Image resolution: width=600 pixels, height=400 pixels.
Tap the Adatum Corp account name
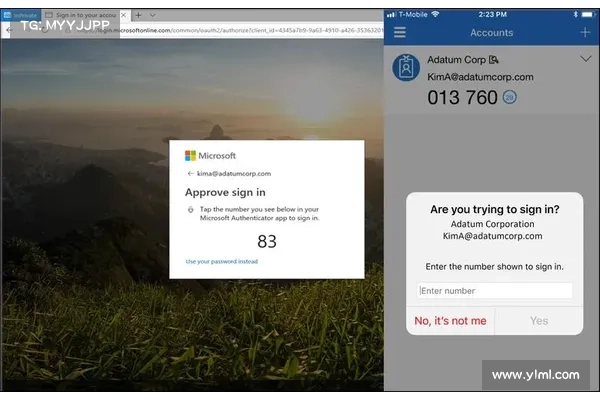click(456, 60)
